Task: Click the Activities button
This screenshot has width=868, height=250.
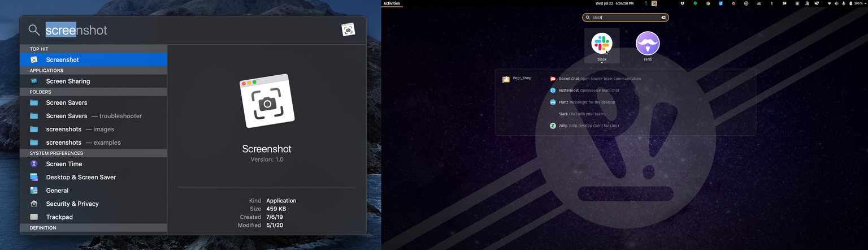Action: pyautogui.click(x=392, y=3)
